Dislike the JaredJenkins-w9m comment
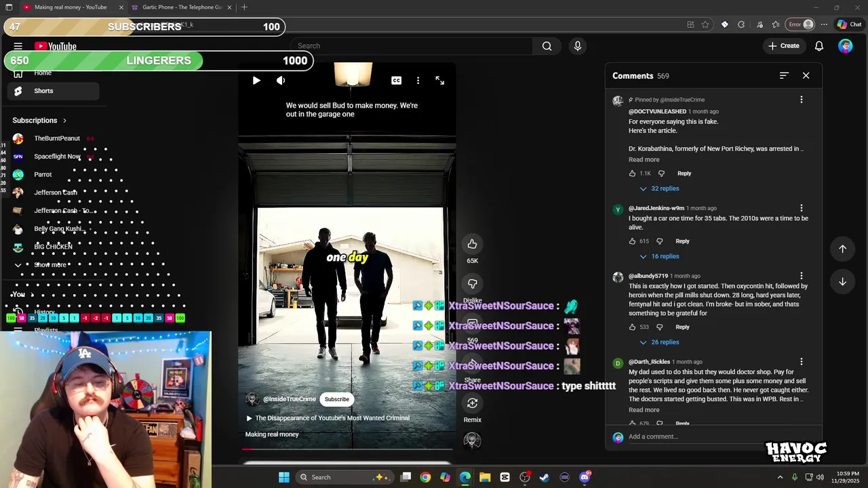Image resolution: width=868 pixels, height=488 pixels. [x=659, y=241]
